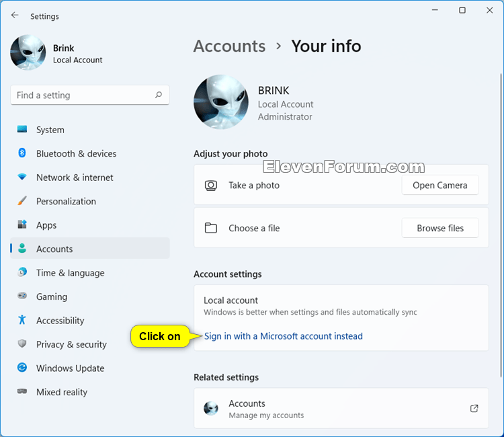Image resolution: width=504 pixels, height=437 pixels.
Task: Open Privacy & security
Action: coord(90,344)
